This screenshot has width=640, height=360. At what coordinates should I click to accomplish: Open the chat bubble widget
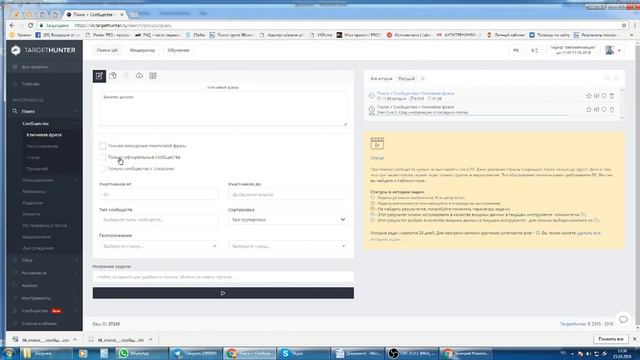(x=623, y=319)
